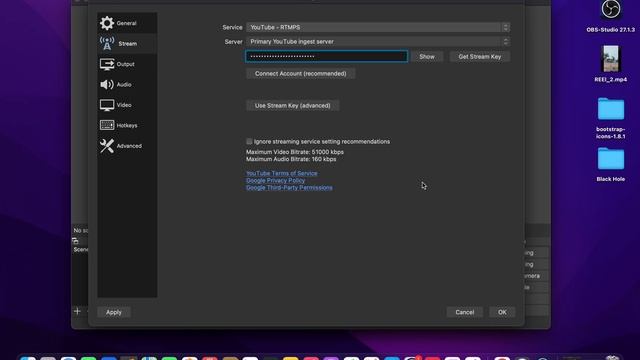This screenshot has width=640, height=360.
Task: Open Google Third-Party Permissions link
Action: (289, 188)
